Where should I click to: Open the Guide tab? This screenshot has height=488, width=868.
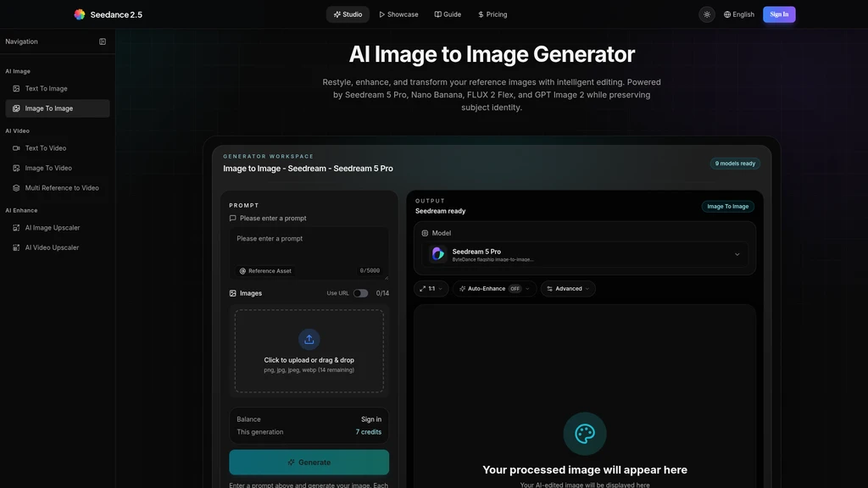click(x=448, y=14)
